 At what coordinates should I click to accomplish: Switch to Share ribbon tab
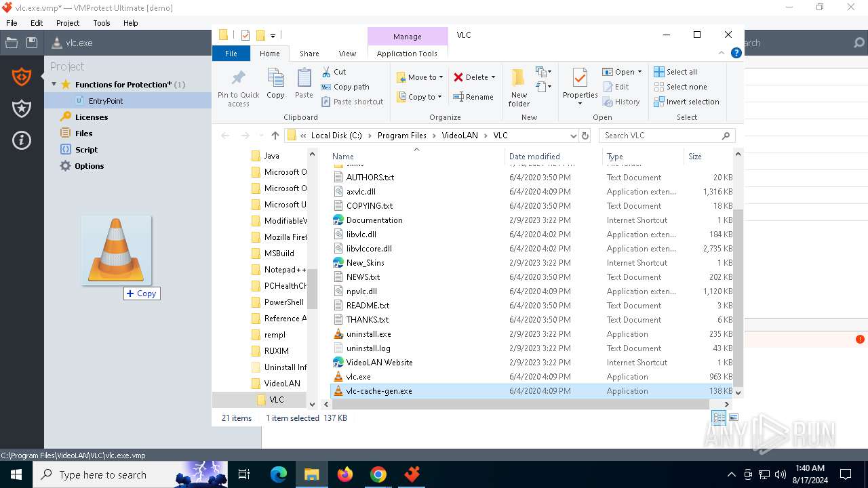pyautogui.click(x=309, y=54)
